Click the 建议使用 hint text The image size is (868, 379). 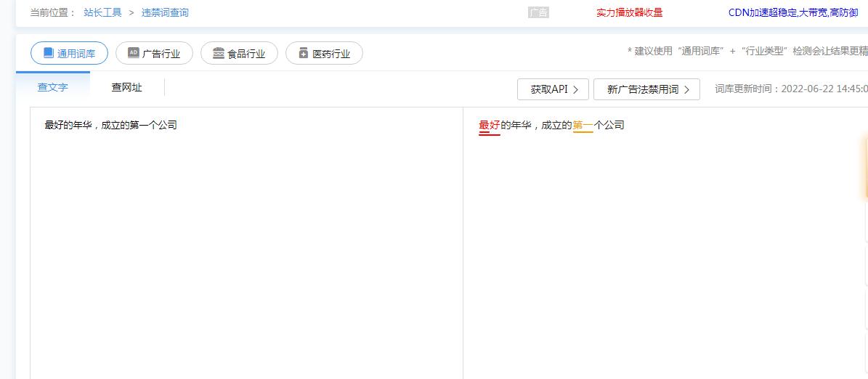point(747,52)
